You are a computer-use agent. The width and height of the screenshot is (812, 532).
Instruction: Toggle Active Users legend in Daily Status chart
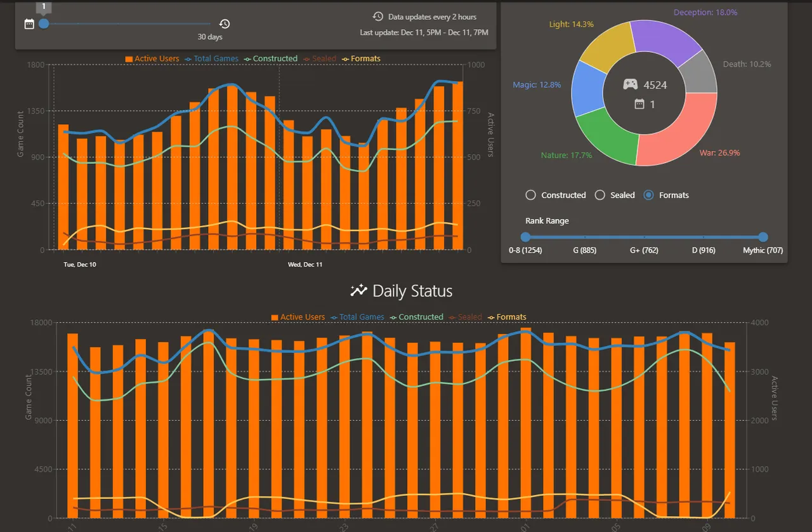coord(298,317)
